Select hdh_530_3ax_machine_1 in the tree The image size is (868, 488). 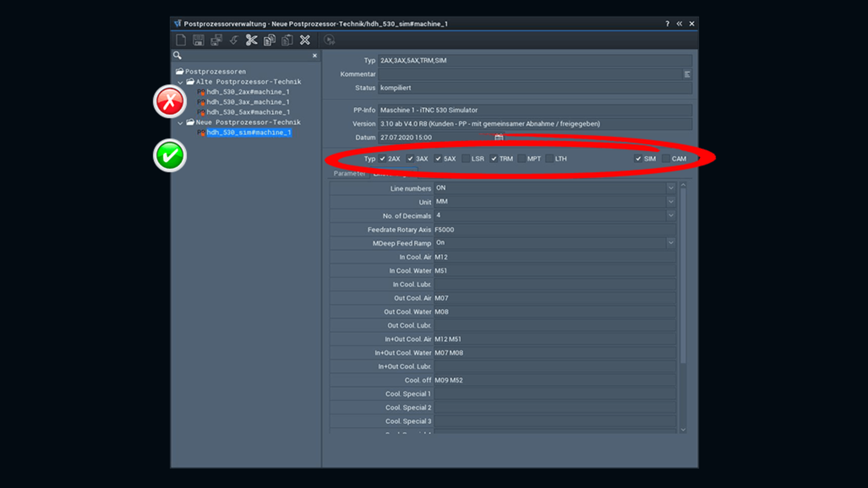coord(248,102)
